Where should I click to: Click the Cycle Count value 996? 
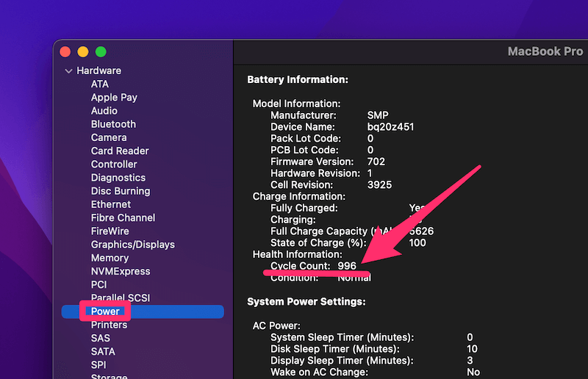click(347, 266)
